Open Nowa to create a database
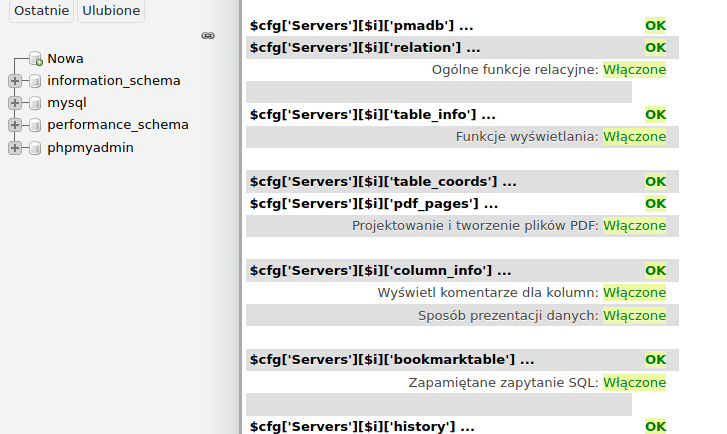The height and width of the screenshot is (434, 727). click(x=65, y=59)
